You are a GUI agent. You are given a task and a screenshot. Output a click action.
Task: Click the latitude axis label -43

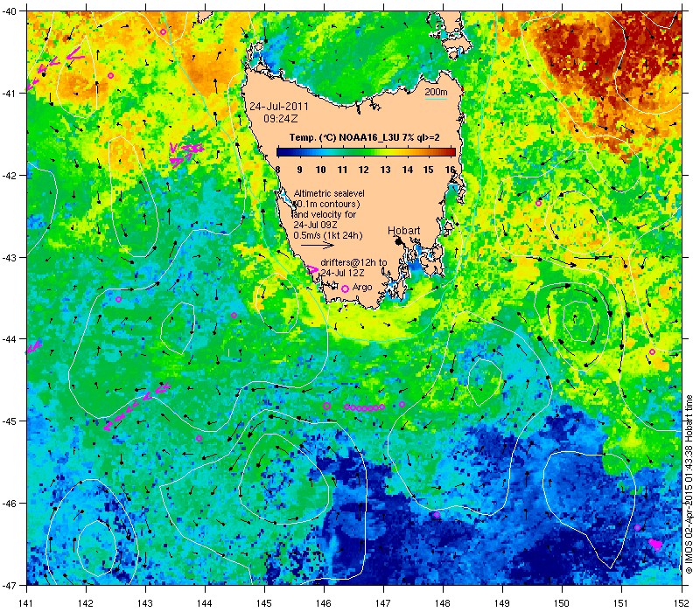13,257
